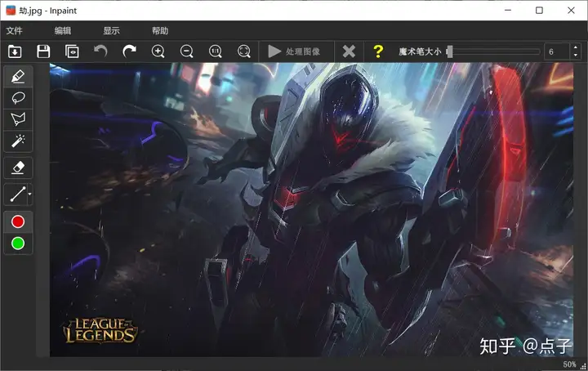Click the Inpaint app icon in title bar
This screenshot has height=371, width=588.
click(x=11, y=10)
